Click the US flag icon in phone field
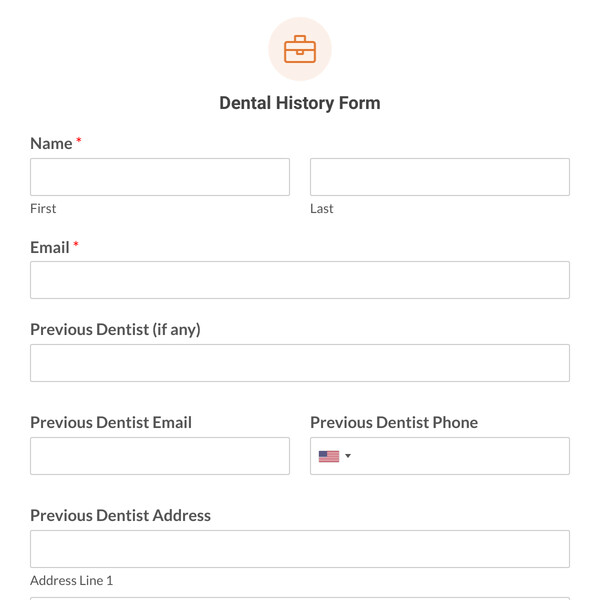 329,456
